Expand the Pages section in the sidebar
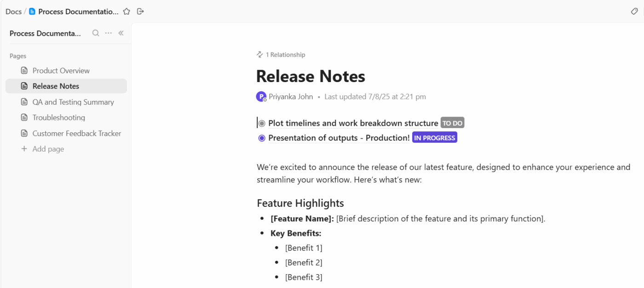 point(17,55)
